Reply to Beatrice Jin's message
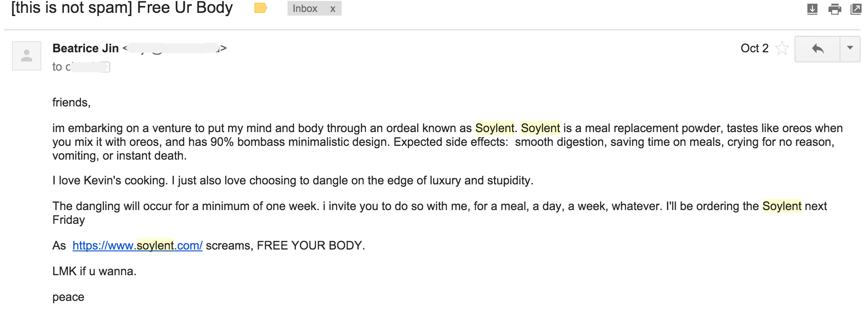The height and width of the screenshot is (333, 868). [x=817, y=49]
